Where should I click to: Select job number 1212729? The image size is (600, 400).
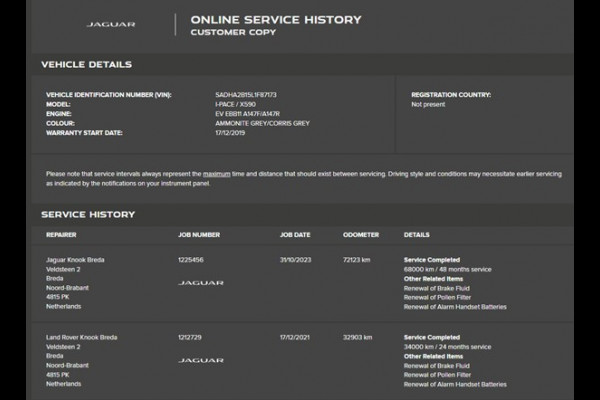pyautogui.click(x=190, y=337)
